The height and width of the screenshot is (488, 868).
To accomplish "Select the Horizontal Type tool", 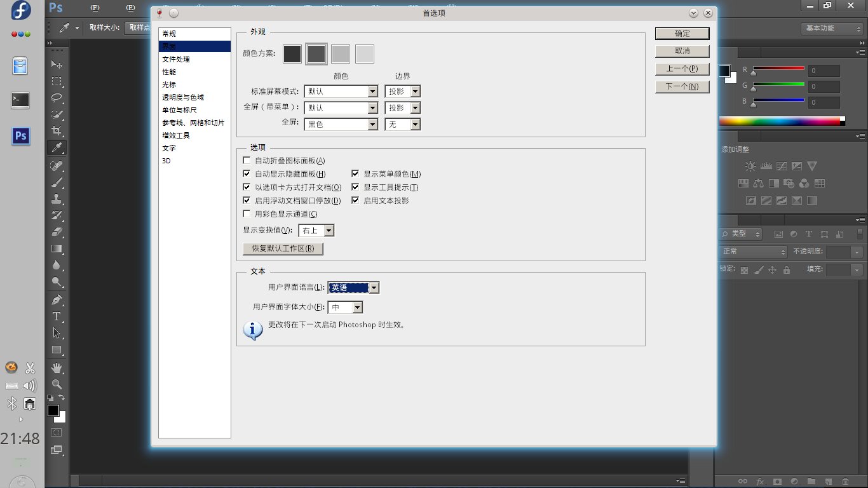I will [x=57, y=316].
